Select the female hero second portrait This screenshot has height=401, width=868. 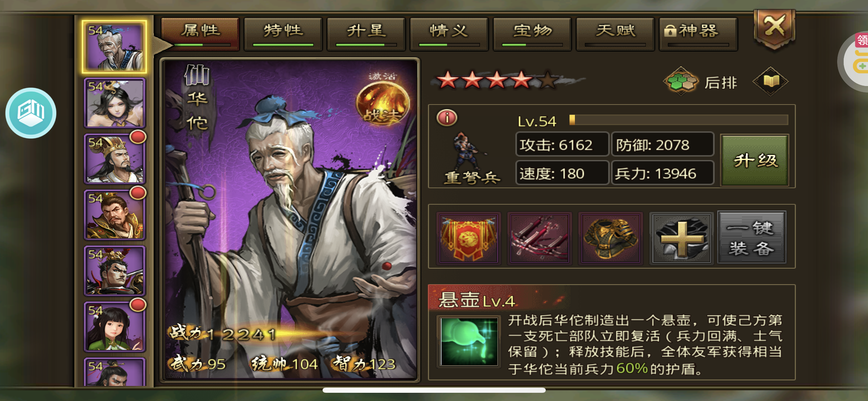point(115,103)
